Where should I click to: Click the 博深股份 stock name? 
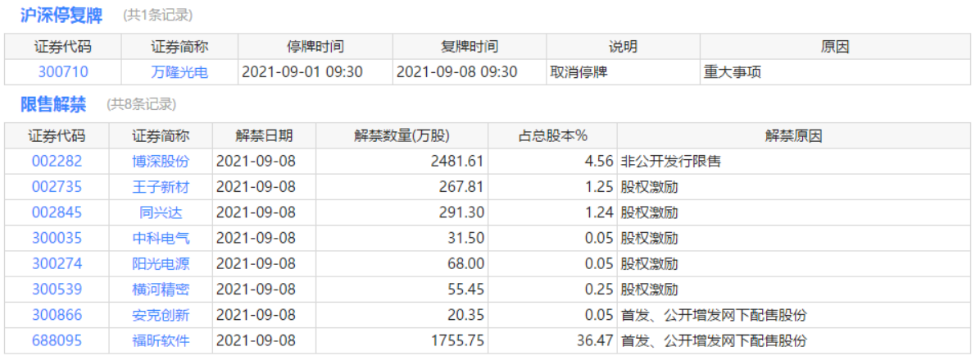(x=161, y=162)
